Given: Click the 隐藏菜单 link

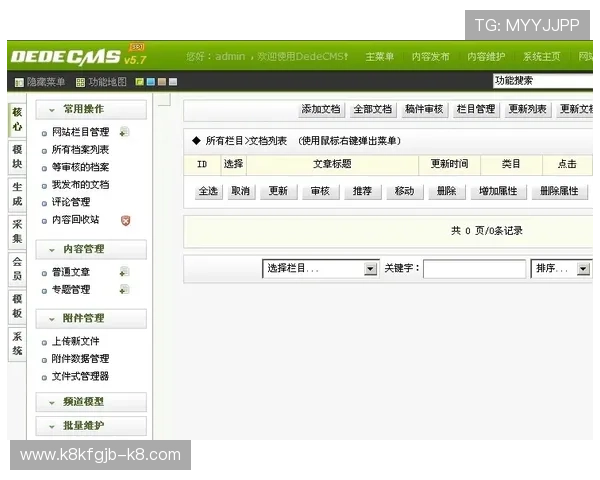Looking at the screenshot, I should [46, 82].
